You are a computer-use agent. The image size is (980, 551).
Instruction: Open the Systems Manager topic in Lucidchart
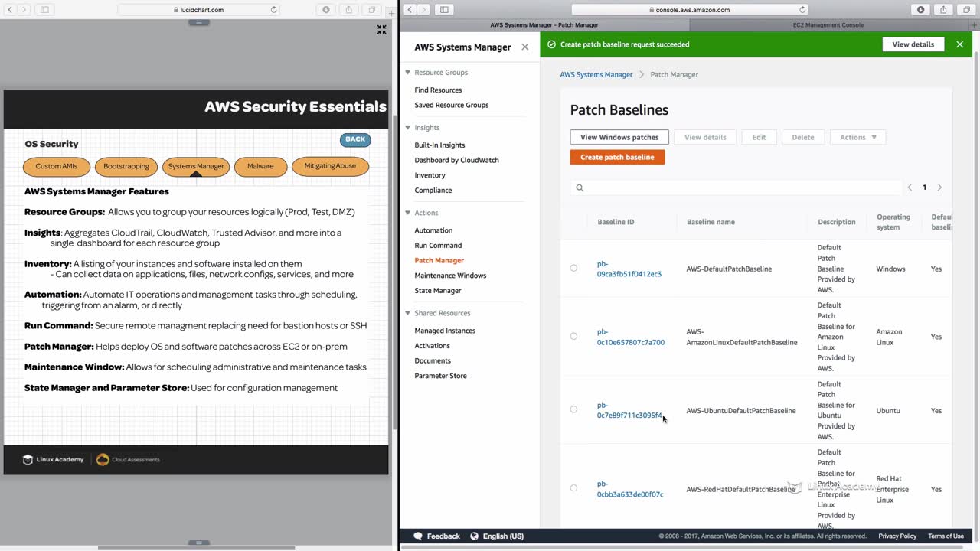[196, 166]
